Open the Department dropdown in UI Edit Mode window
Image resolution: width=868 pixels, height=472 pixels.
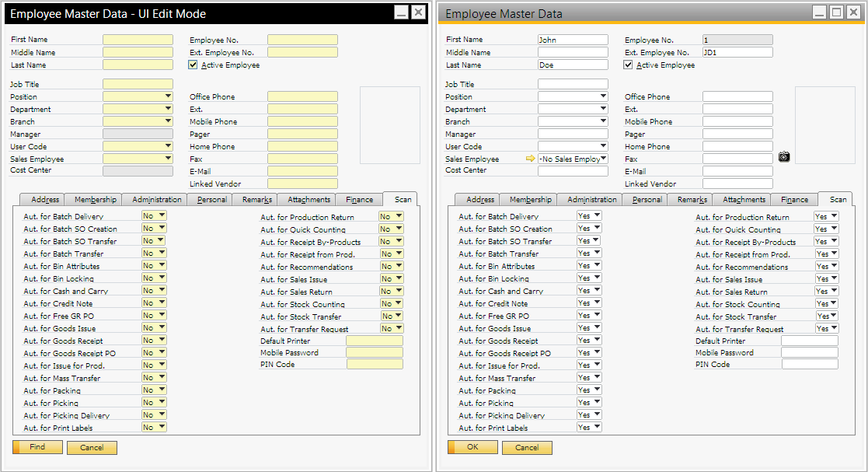pos(168,110)
